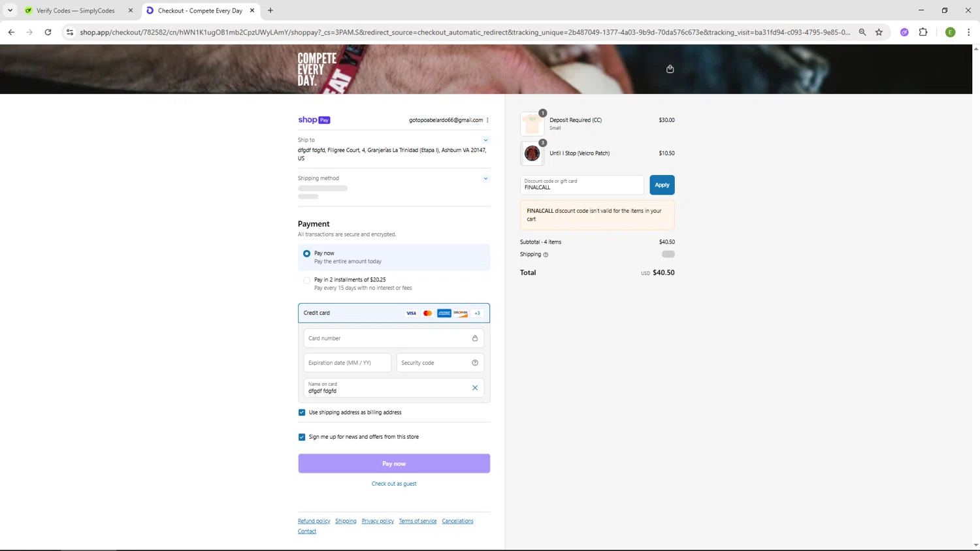Go back in browser history
The height and width of the screenshot is (551, 980).
[x=11, y=32]
